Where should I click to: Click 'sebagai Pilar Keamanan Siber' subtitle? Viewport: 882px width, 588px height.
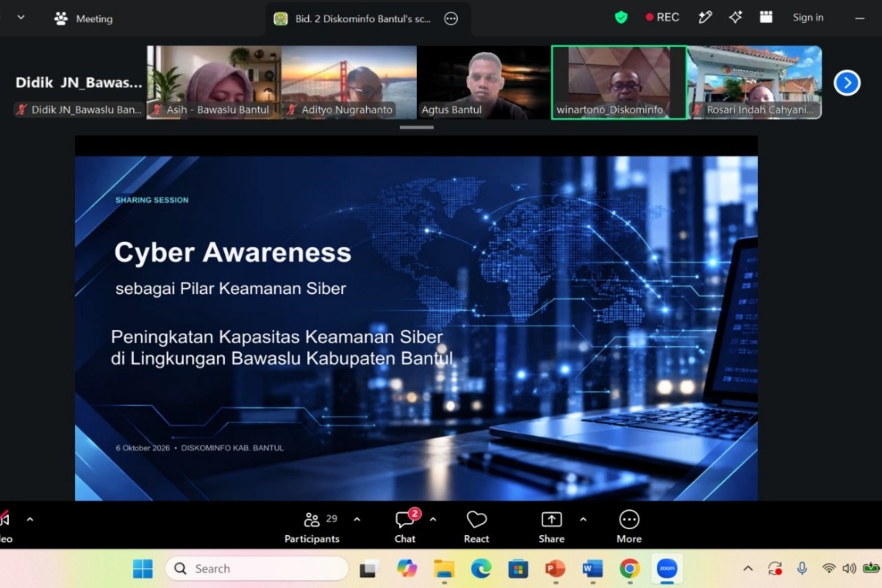[x=231, y=289]
